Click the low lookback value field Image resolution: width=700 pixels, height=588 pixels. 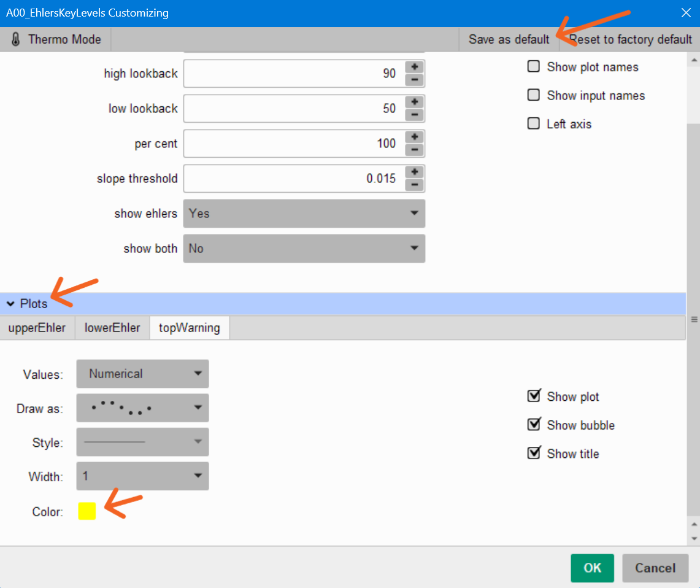(293, 109)
